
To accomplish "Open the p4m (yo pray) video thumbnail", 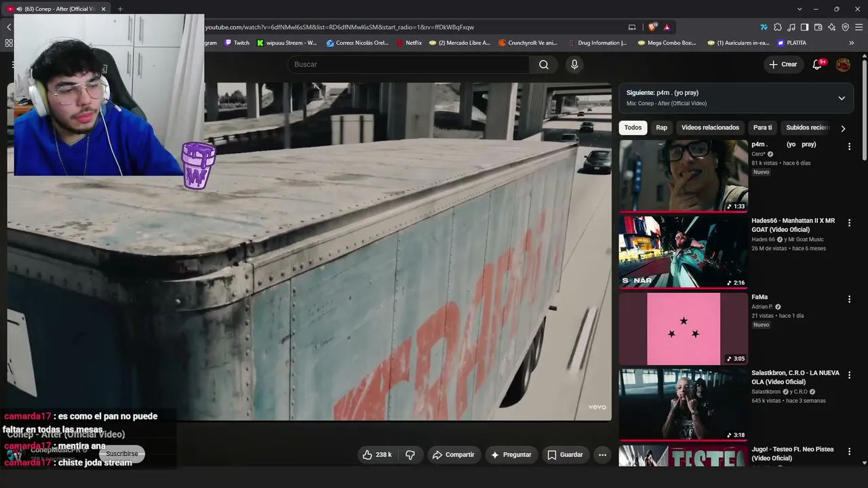I will point(684,176).
